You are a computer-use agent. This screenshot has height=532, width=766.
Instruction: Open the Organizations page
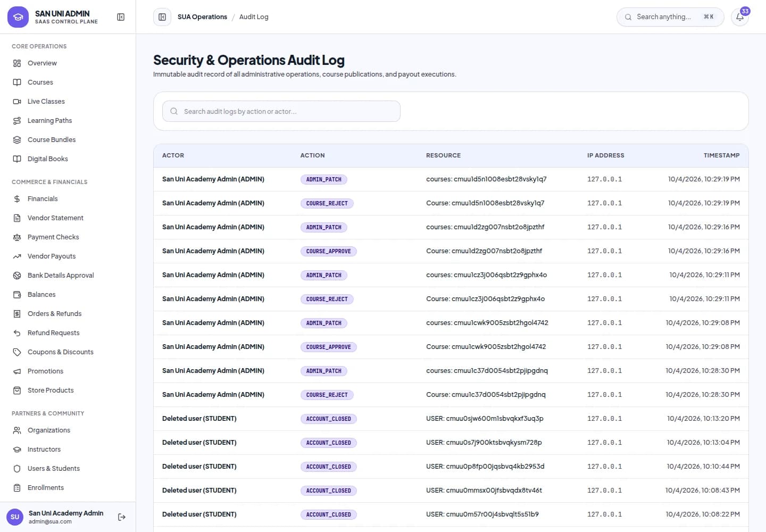[49, 430]
